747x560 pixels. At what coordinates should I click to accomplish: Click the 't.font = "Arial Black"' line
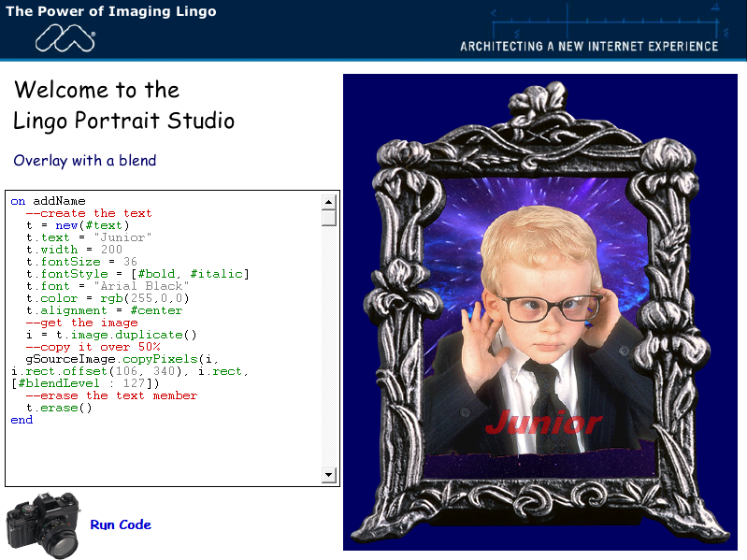coord(108,286)
